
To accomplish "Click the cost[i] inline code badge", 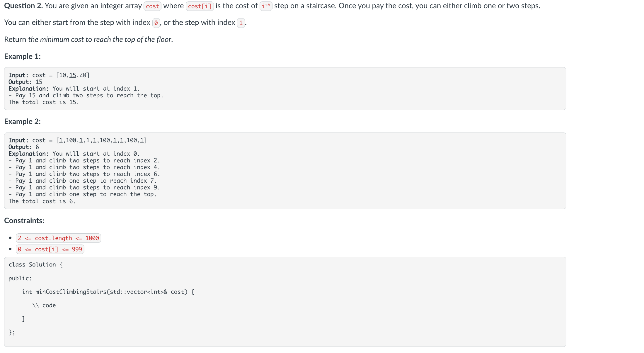I will point(200,6).
